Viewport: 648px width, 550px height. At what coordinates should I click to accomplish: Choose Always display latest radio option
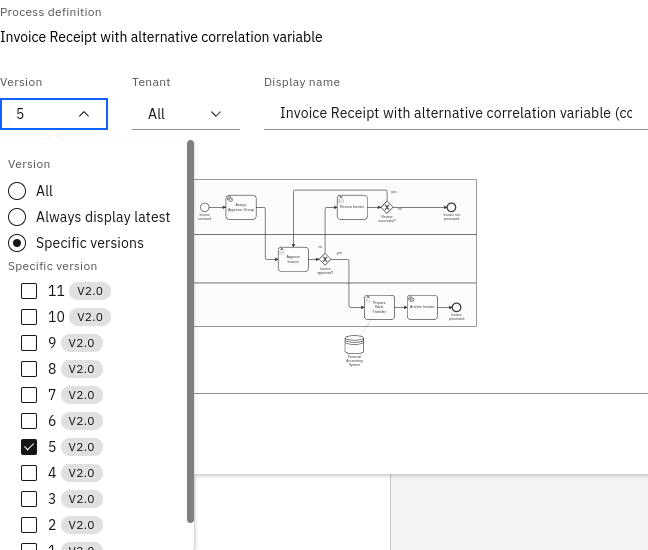click(x=17, y=217)
